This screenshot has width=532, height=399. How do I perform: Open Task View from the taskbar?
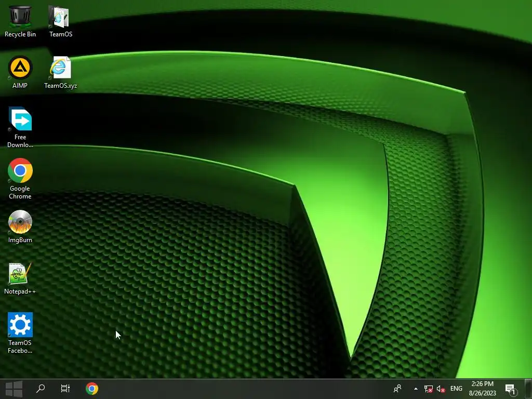coord(65,389)
